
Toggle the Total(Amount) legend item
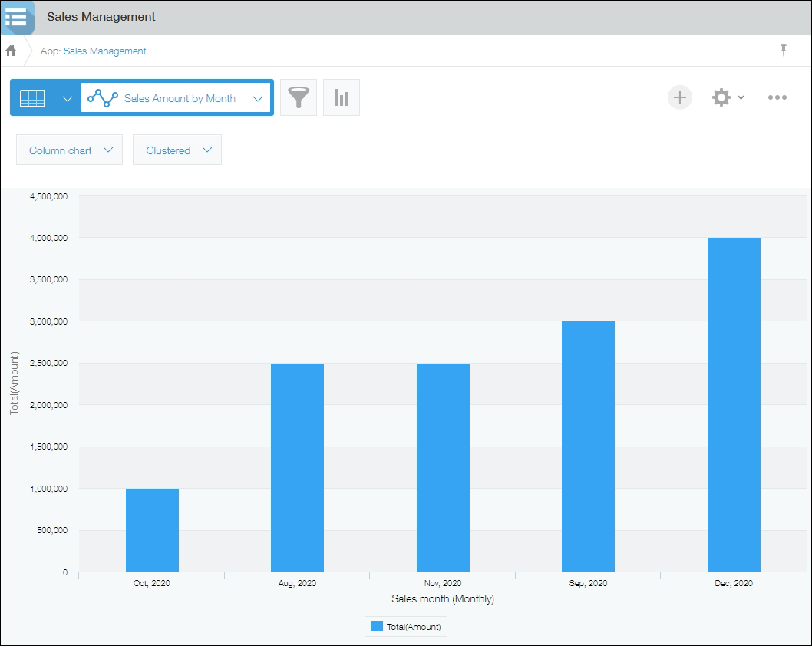[405, 626]
